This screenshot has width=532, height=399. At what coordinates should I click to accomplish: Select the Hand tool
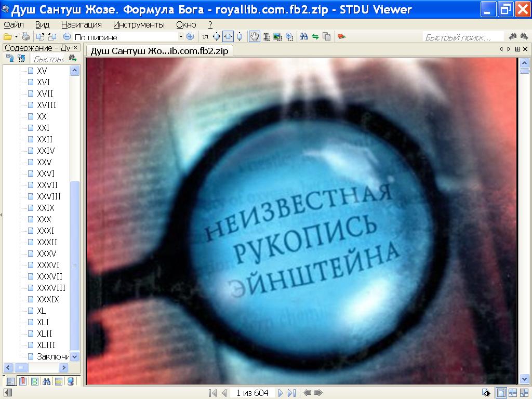255,37
